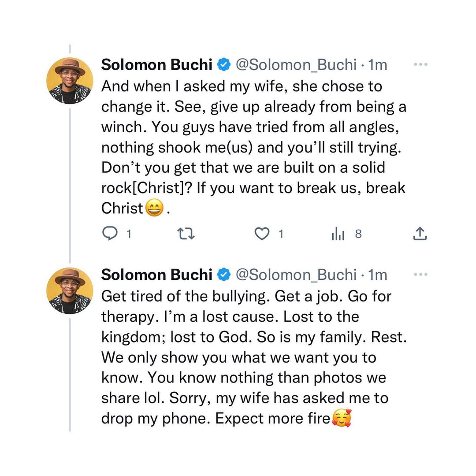Screen dimensions: 476x476
Task: Click the 1m timestamp on the 'Get tired' tweet
Action: (x=377, y=275)
